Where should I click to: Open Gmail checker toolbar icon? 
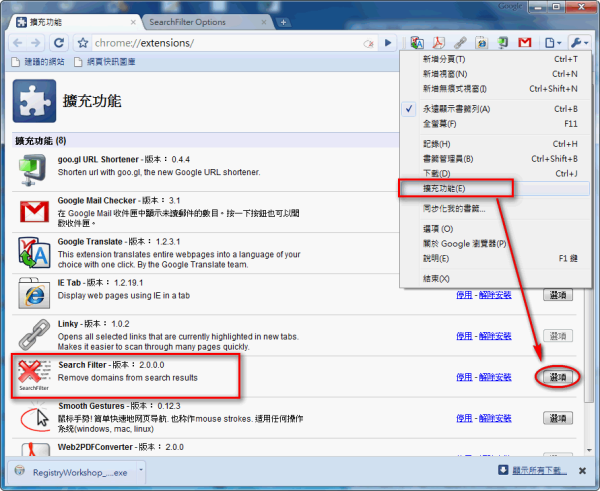[525, 42]
